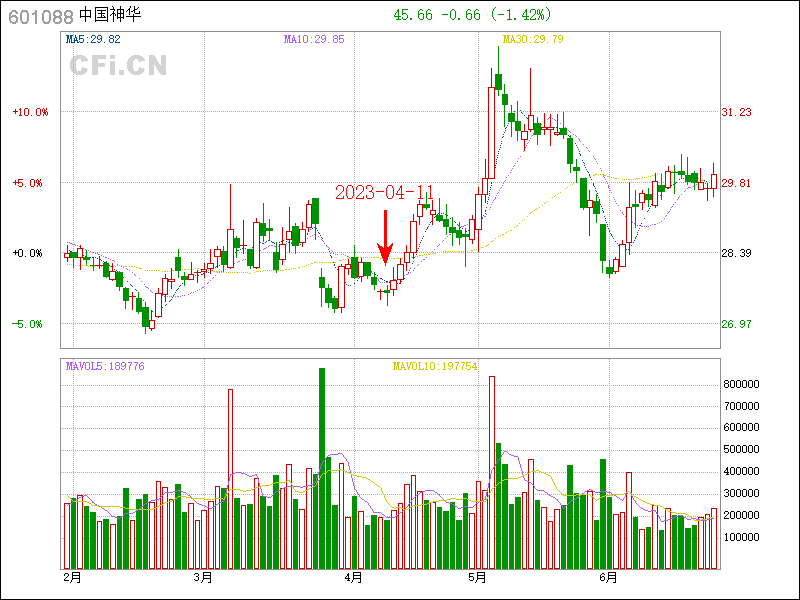
Task: Select the MAVOL5:189776 volume label
Action: (x=105, y=366)
